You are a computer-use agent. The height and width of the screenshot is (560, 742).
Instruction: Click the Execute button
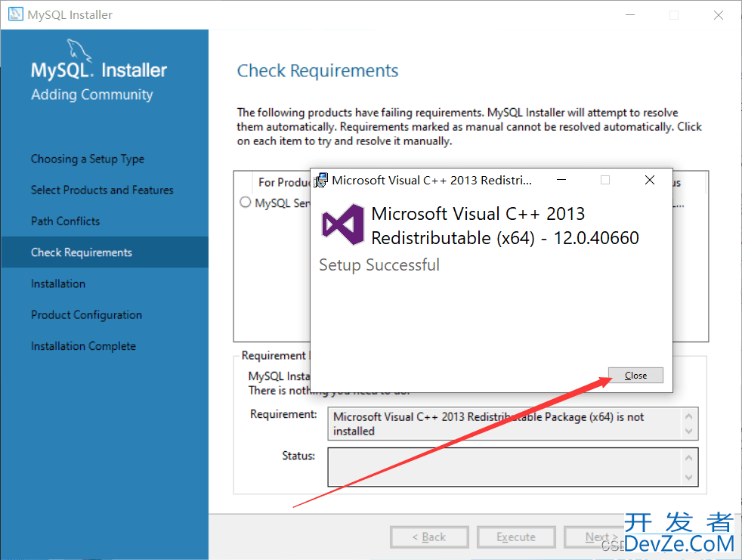(x=516, y=537)
